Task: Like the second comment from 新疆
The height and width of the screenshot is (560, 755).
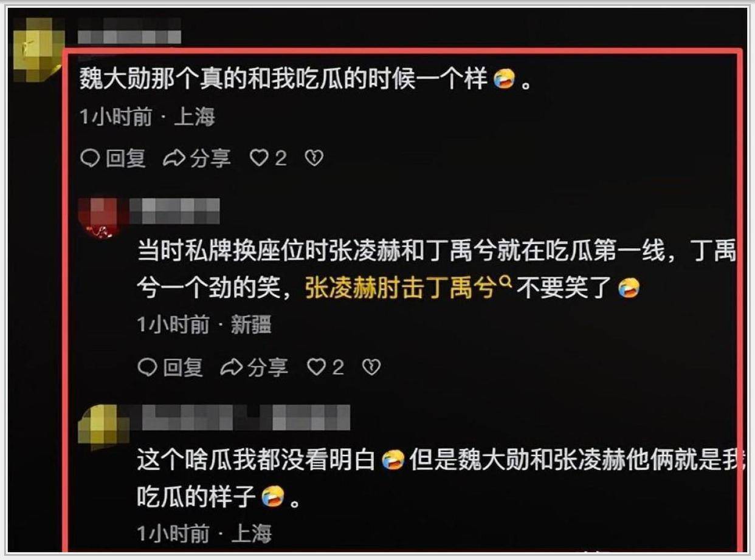Action: click(x=317, y=367)
